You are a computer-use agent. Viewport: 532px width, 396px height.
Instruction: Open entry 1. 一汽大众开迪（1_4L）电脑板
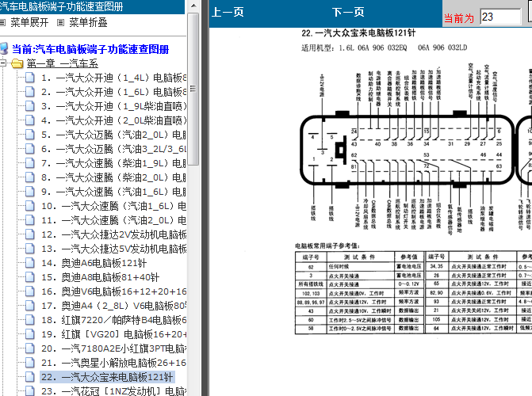point(113,78)
